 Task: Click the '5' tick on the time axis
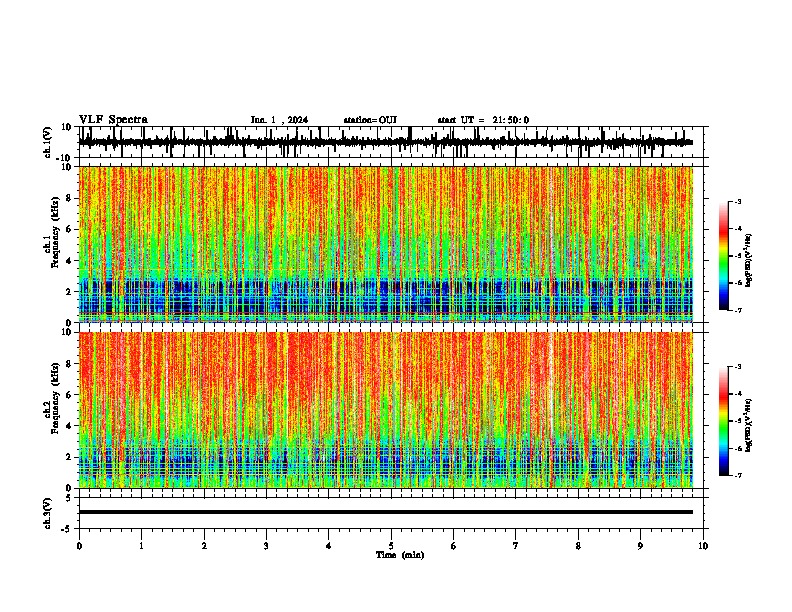(391, 546)
